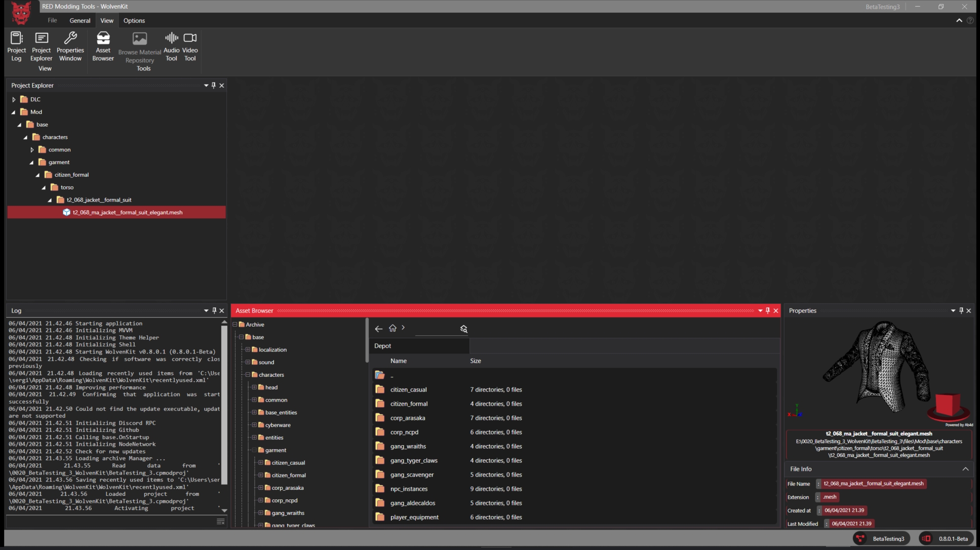The width and height of the screenshot is (980, 550).
Task: Open the citizen_formal folder in Depot list
Action: coord(409,404)
